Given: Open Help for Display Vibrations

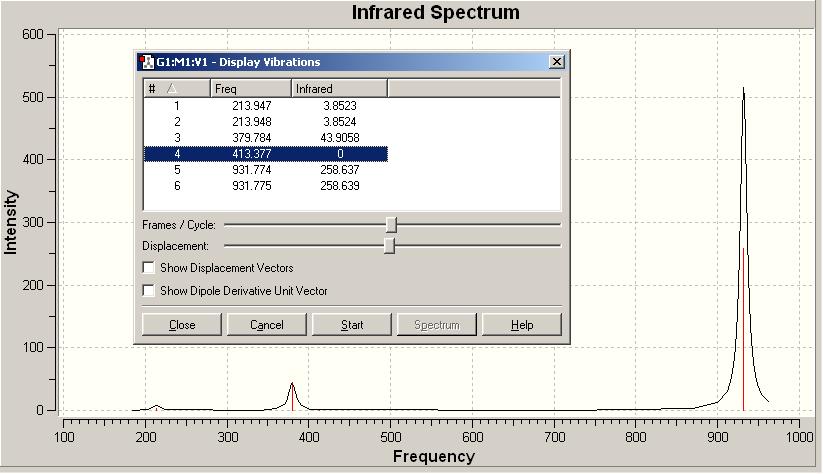Looking at the screenshot, I should pyautogui.click(x=522, y=325).
